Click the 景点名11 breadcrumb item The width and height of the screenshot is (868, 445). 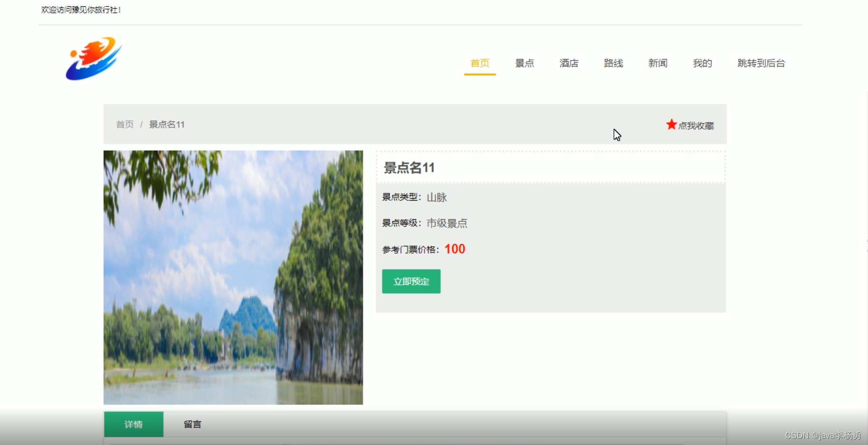[166, 125]
